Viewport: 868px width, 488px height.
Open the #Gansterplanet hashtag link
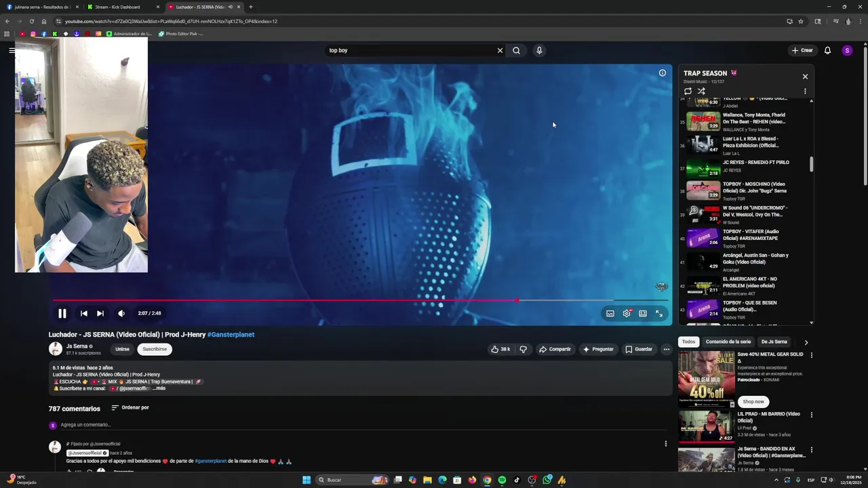231,334
